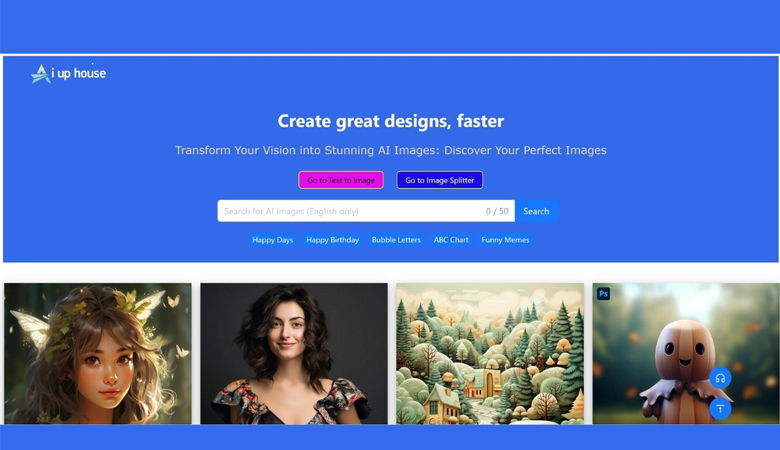Click the back-to-top arrow button
Image resolution: width=780 pixels, height=450 pixels.
coord(720,409)
